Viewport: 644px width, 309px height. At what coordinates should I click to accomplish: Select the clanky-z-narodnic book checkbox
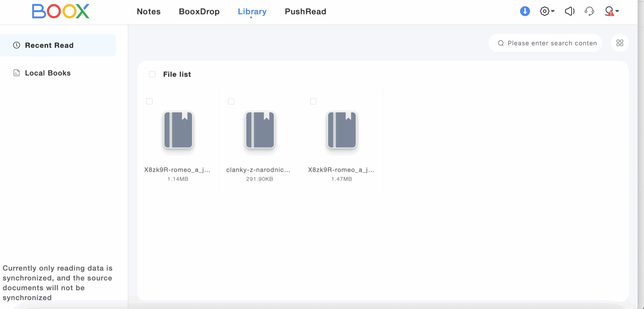(231, 101)
